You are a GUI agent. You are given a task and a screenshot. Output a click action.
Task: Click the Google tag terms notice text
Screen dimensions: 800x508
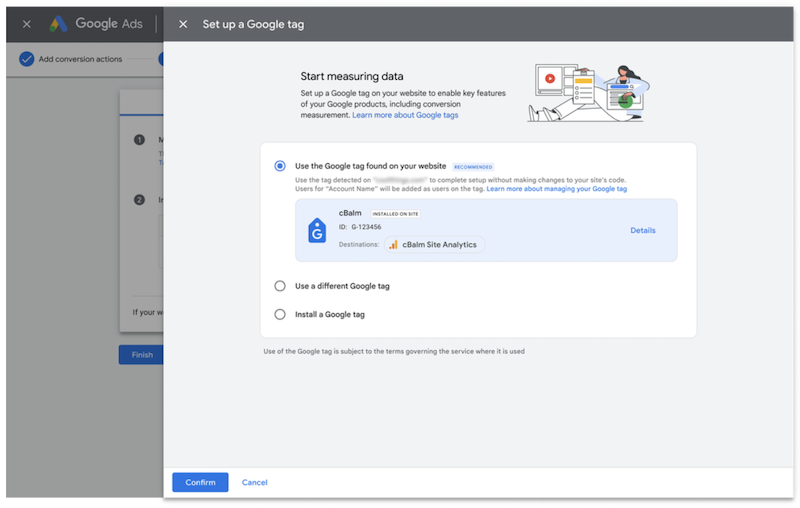[394, 351]
